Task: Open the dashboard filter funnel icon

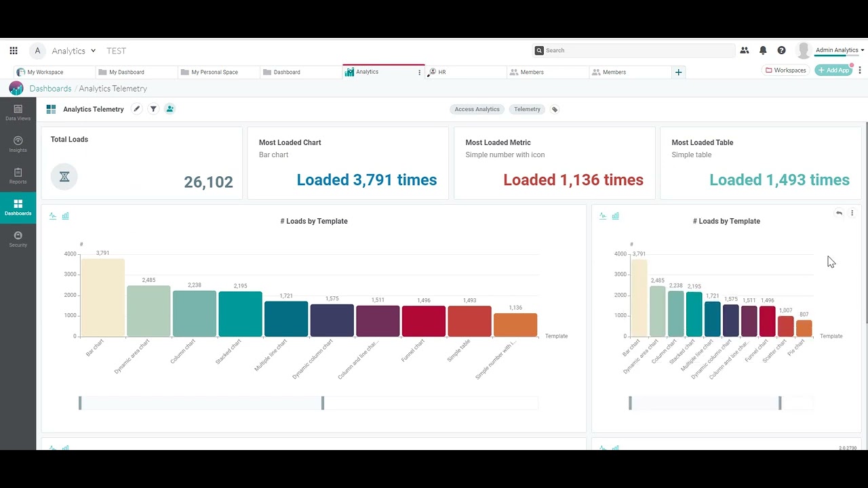Action: 153,109
